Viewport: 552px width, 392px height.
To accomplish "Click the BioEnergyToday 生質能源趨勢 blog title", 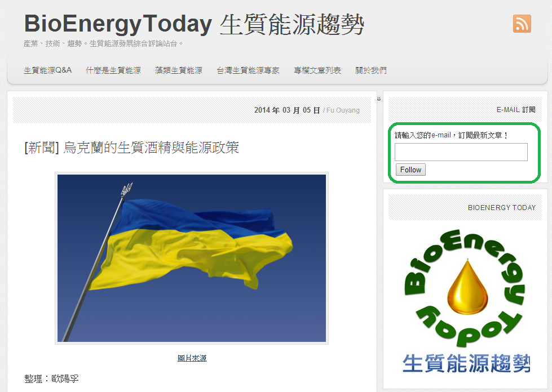I will (194, 24).
